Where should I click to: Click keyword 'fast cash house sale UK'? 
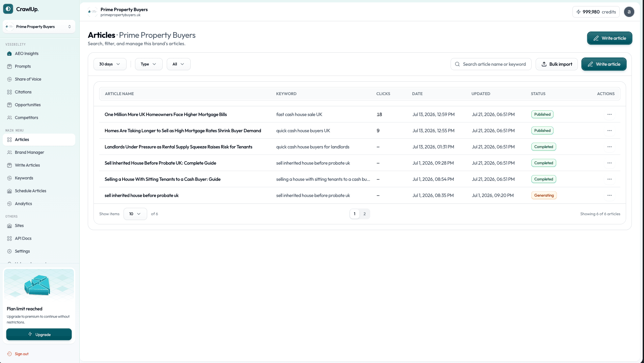tap(299, 114)
